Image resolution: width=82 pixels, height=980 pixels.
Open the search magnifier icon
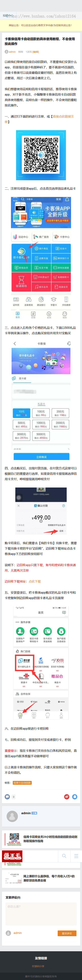pyautogui.click(x=64, y=856)
